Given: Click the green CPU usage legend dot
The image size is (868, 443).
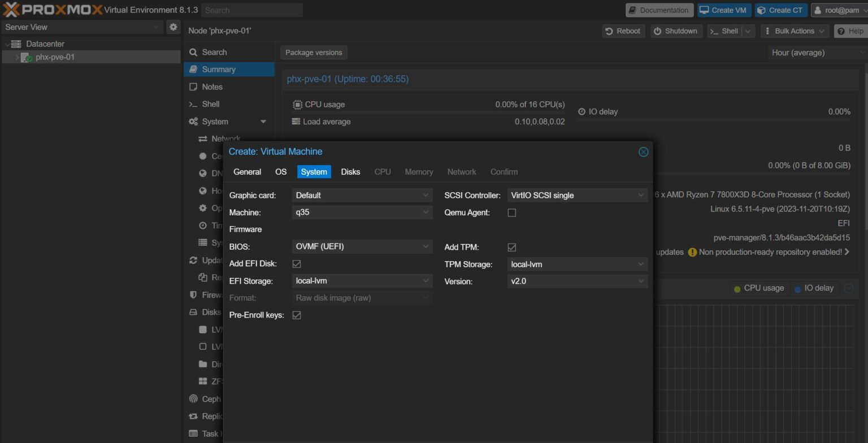Looking at the screenshot, I should click(736, 288).
